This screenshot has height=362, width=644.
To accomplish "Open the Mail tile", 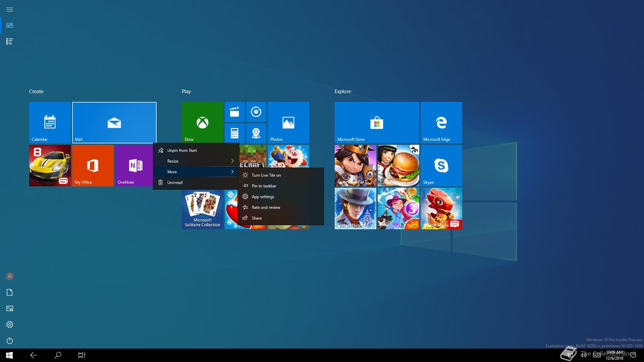I will click(114, 123).
